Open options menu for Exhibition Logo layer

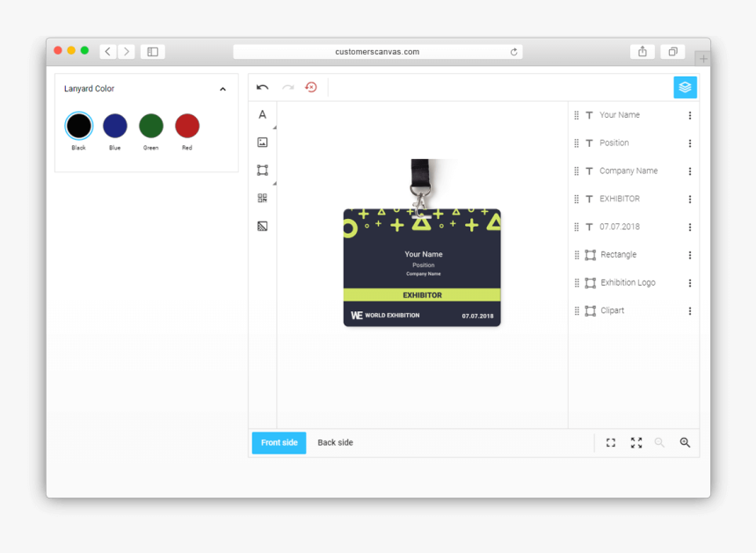[x=690, y=283]
